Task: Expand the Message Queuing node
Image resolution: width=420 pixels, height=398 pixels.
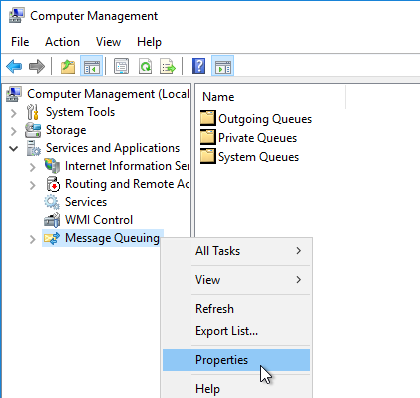Action: click(33, 239)
